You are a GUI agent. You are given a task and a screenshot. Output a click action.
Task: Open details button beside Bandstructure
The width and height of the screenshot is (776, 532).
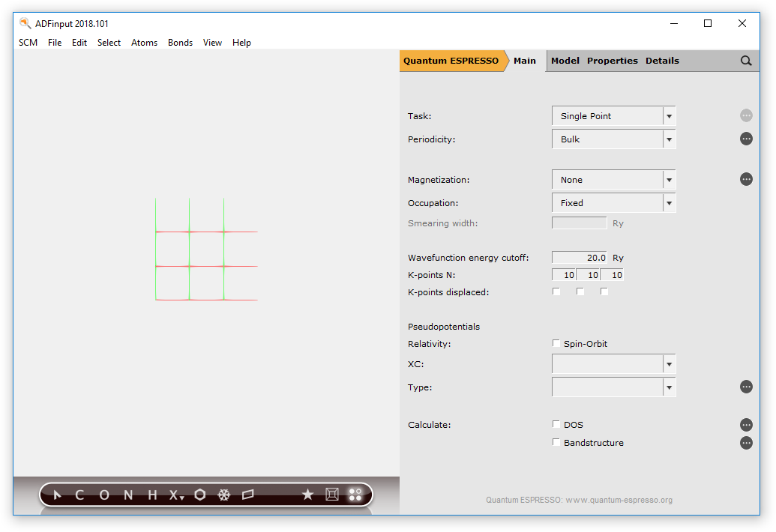pyautogui.click(x=746, y=443)
